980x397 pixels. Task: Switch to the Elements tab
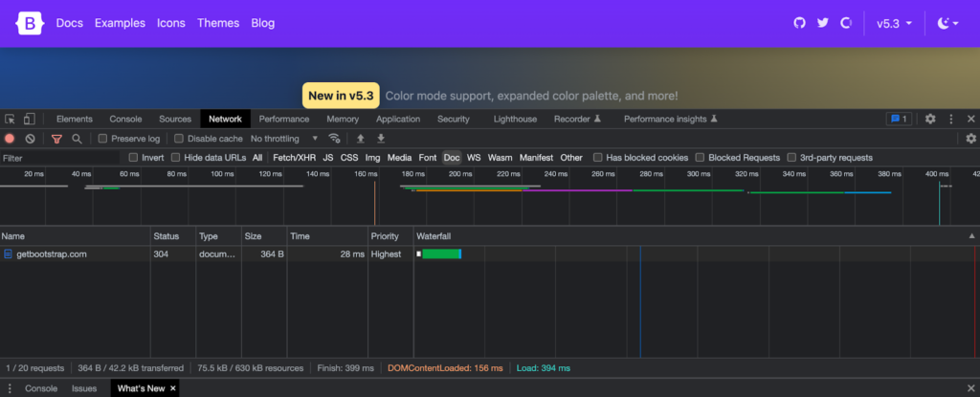(75, 119)
